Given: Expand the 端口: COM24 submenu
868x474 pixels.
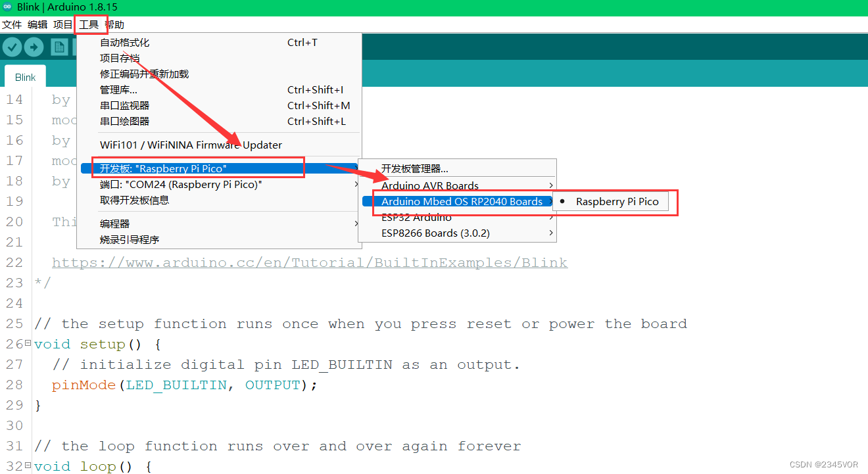Looking at the screenshot, I should 219,185.
